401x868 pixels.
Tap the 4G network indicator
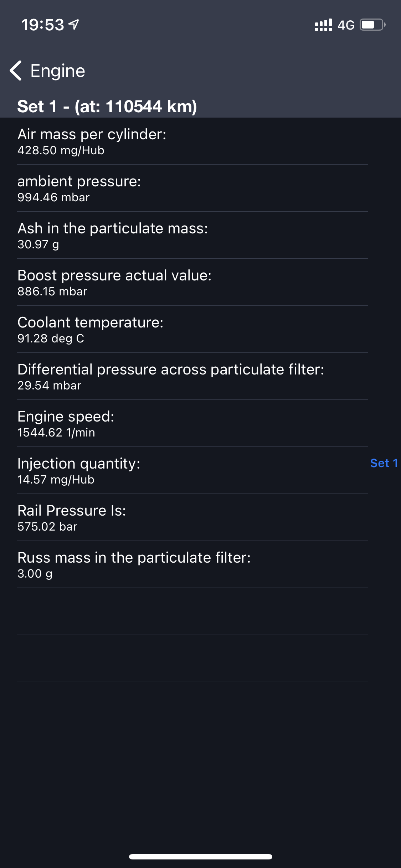(x=346, y=25)
